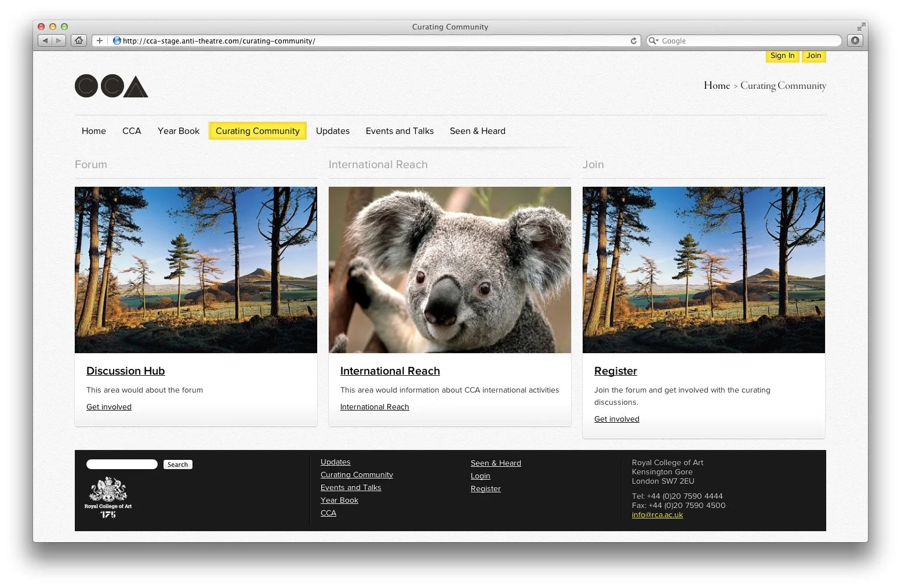This screenshot has width=901, height=588.
Task: Open the browser home page icon
Action: 79,41
